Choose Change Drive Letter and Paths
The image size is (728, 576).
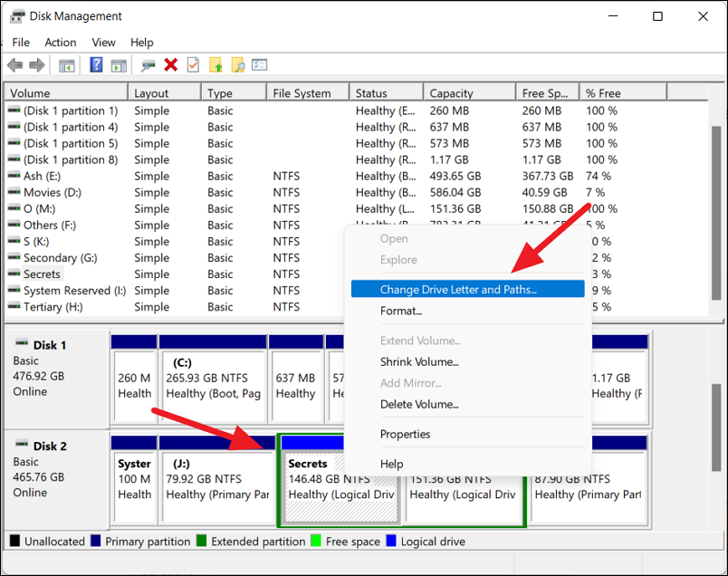[x=467, y=289]
